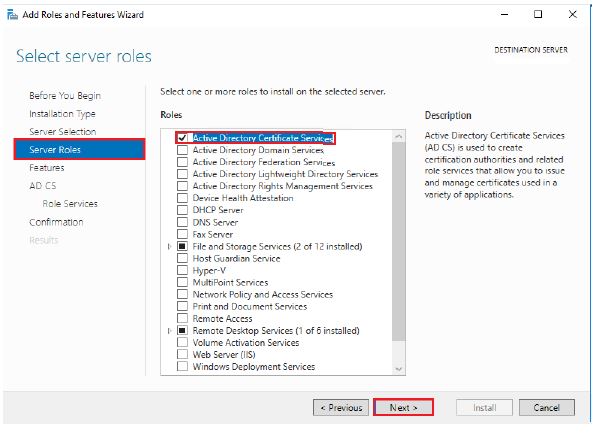Go to the Features step
Screen dimensions: 612x438
[47, 168]
